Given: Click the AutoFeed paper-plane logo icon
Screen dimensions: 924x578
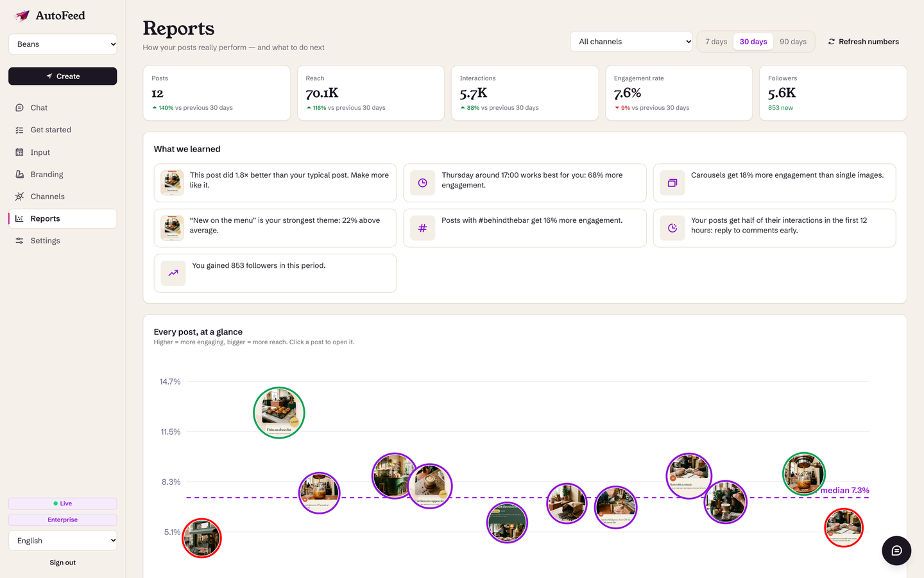Looking at the screenshot, I should pyautogui.click(x=22, y=15).
